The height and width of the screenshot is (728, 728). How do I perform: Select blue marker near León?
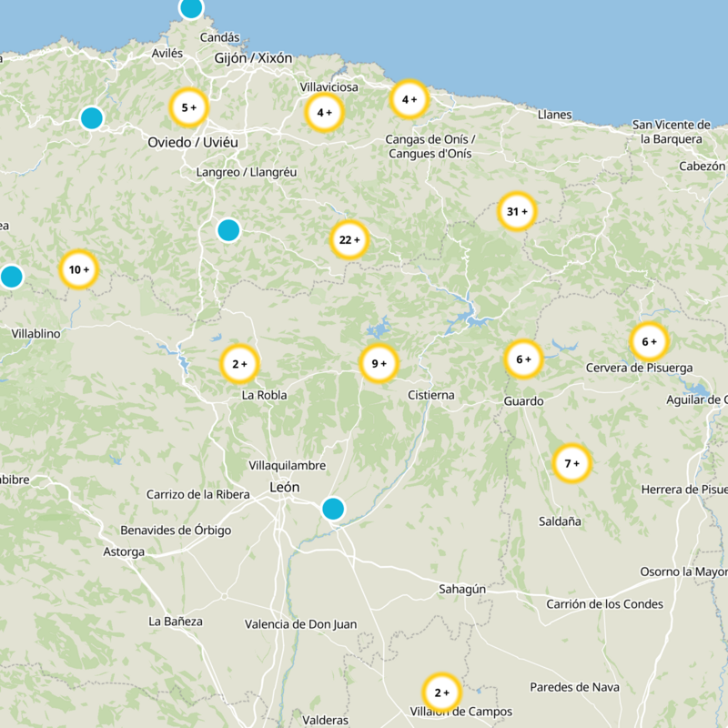coord(333,509)
